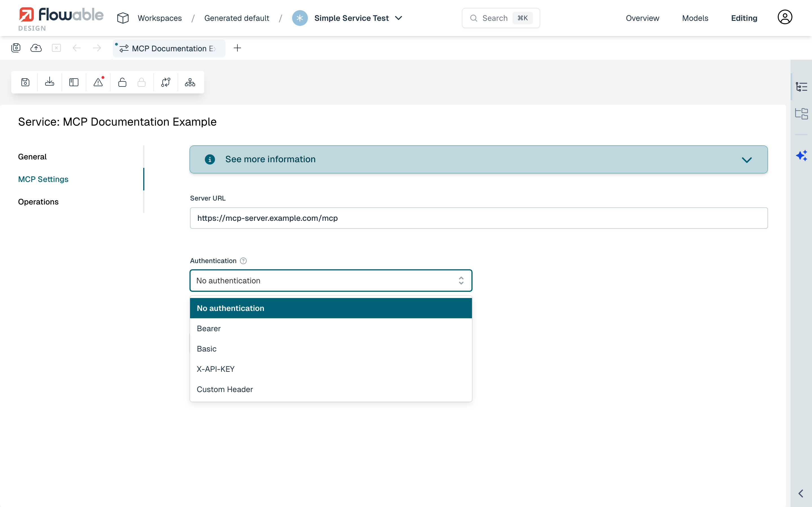Open the Models menu item
This screenshot has width=812, height=507.
pos(695,18)
